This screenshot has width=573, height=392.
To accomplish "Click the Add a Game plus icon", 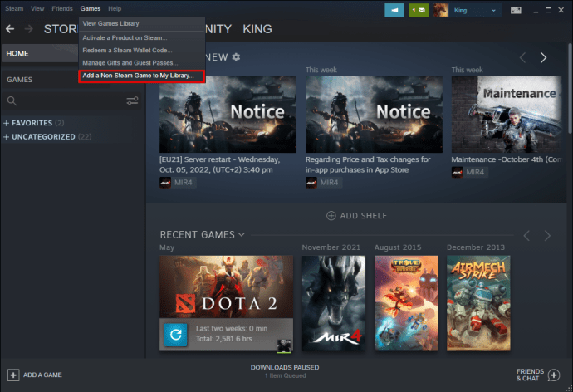I will pos(13,375).
